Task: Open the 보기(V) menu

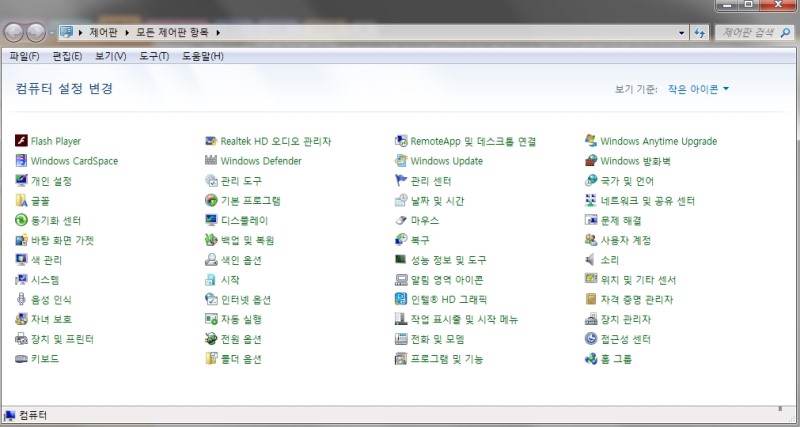Action: (x=110, y=56)
